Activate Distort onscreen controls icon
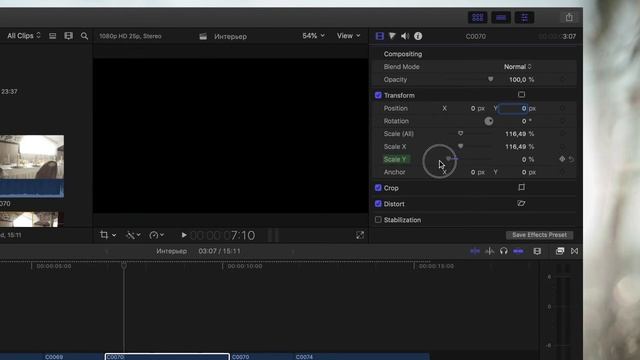The height and width of the screenshot is (360, 640). point(521,203)
